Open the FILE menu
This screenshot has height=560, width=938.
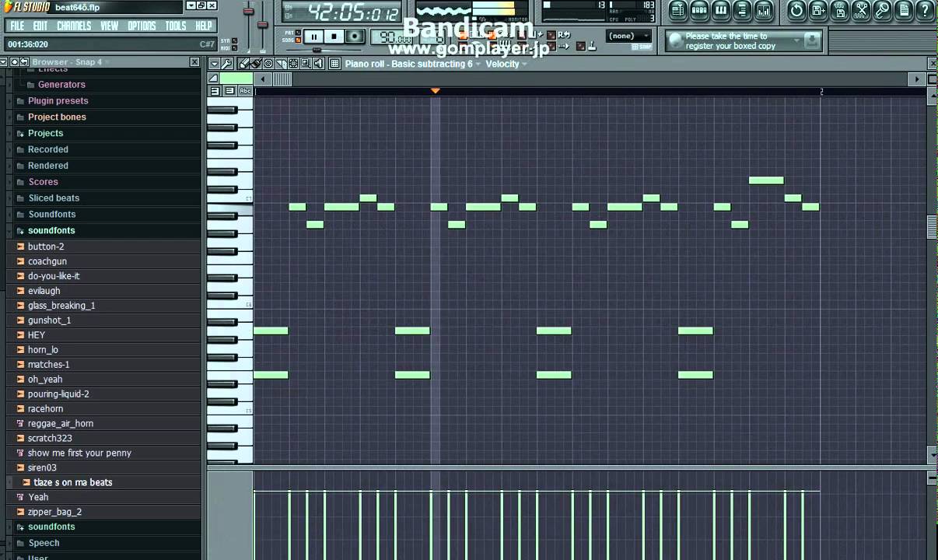pyautogui.click(x=17, y=26)
